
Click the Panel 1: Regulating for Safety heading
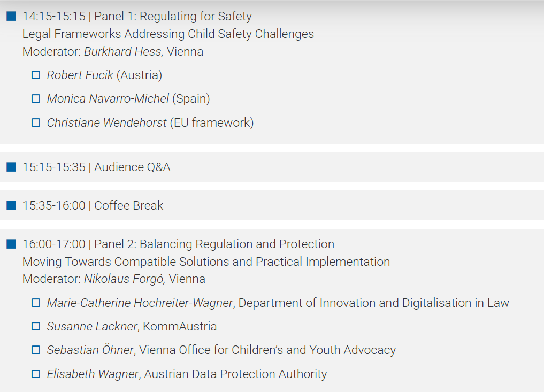tap(173, 16)
